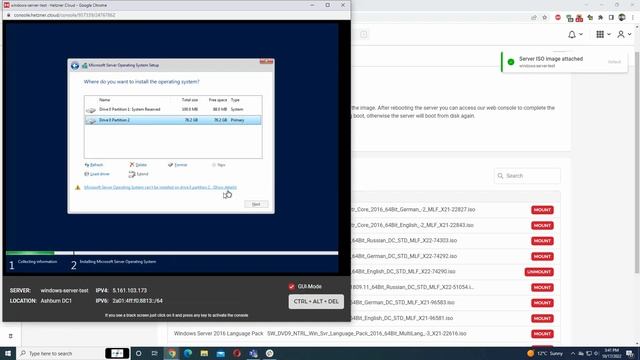
Task: Open the Windows Start menu
Action: 8,353
